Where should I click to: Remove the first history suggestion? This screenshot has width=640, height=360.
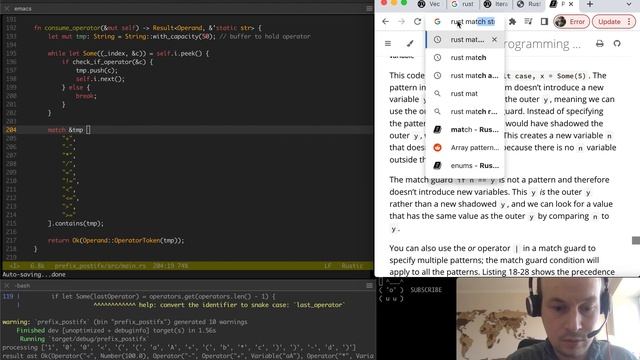click(494, 40)
